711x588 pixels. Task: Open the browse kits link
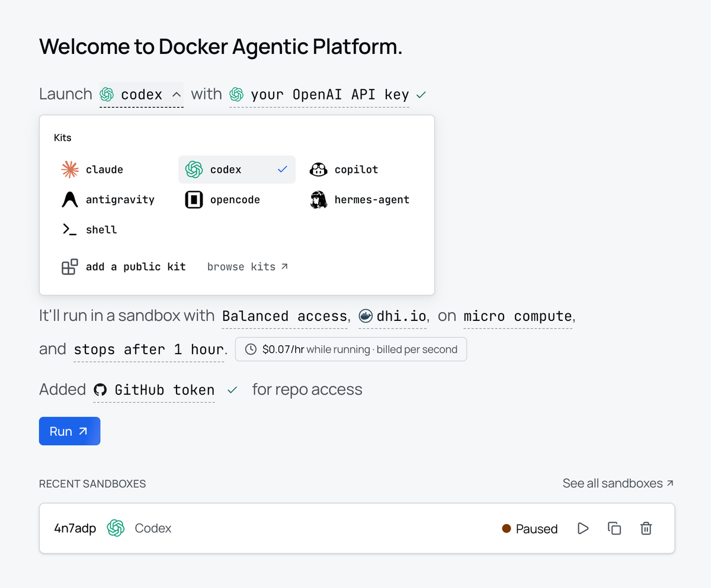click(x=248, y=267)
